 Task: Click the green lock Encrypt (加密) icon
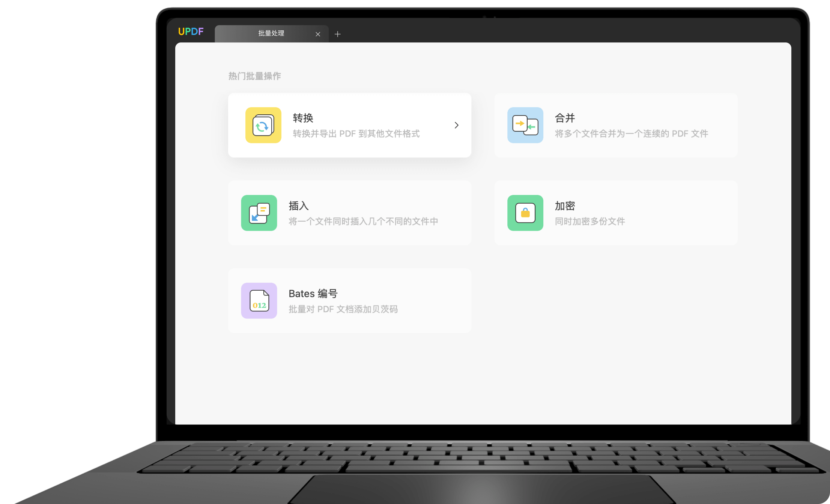pyautogui.click(x=525, y=213)
